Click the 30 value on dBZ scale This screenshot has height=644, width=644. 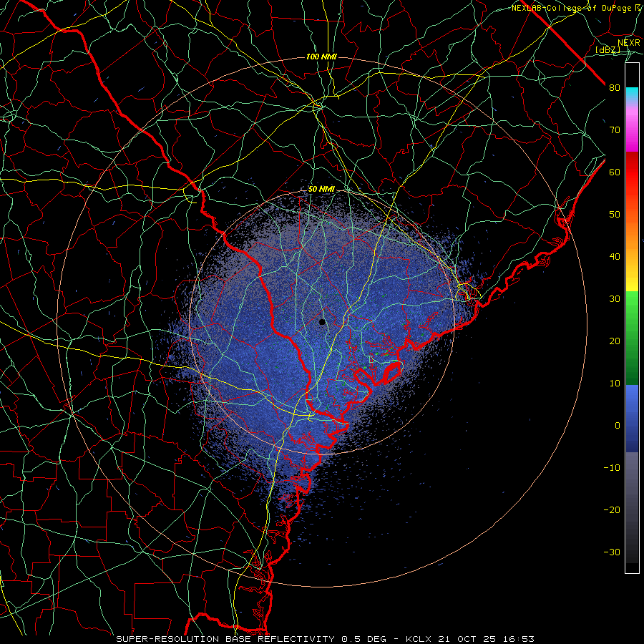(615, 299)
